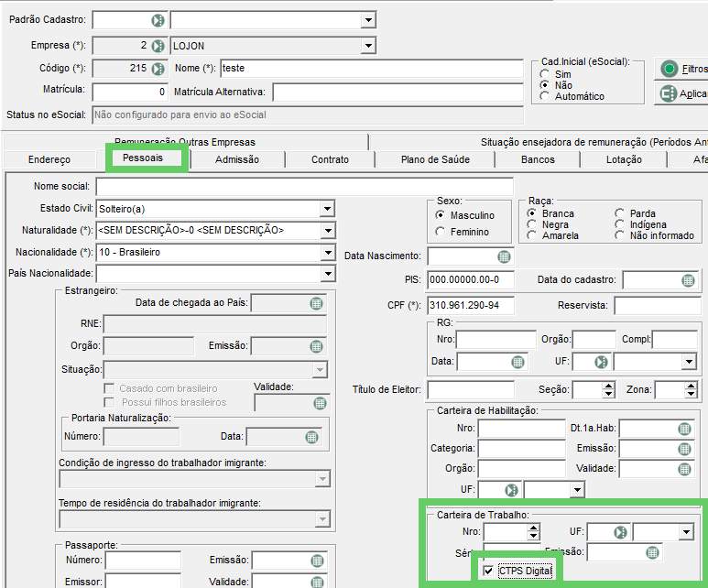Image resolution: width=708 pixels, height=588 pixels.
Task: Open the Estado Civil dropdown
Action: [327, 209]
